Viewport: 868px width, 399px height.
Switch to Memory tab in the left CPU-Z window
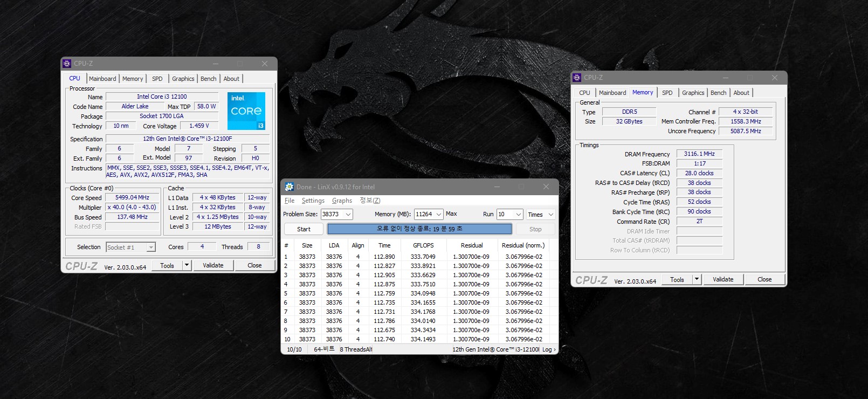click(133, 79)
